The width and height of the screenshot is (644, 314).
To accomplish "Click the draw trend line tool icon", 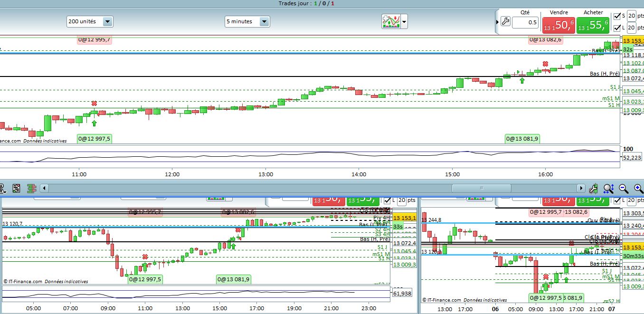I will pyautogui.click(x=594, y=189).
